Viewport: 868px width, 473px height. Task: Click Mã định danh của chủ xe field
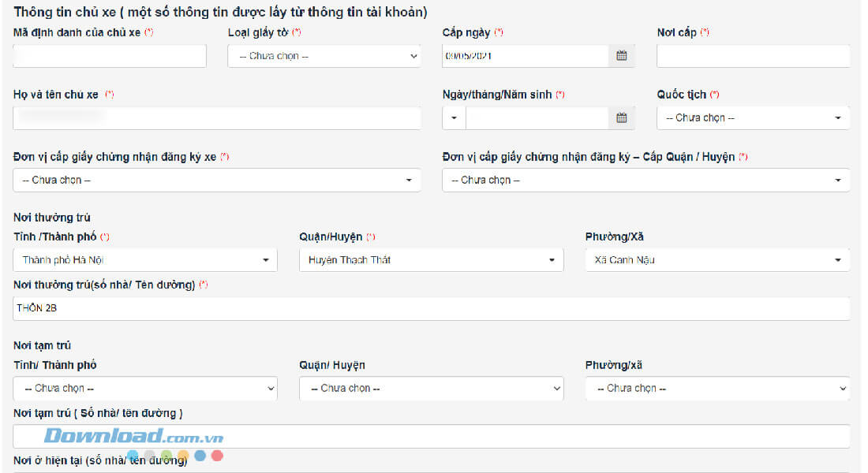pyautogui.click(x=110, y=56)
